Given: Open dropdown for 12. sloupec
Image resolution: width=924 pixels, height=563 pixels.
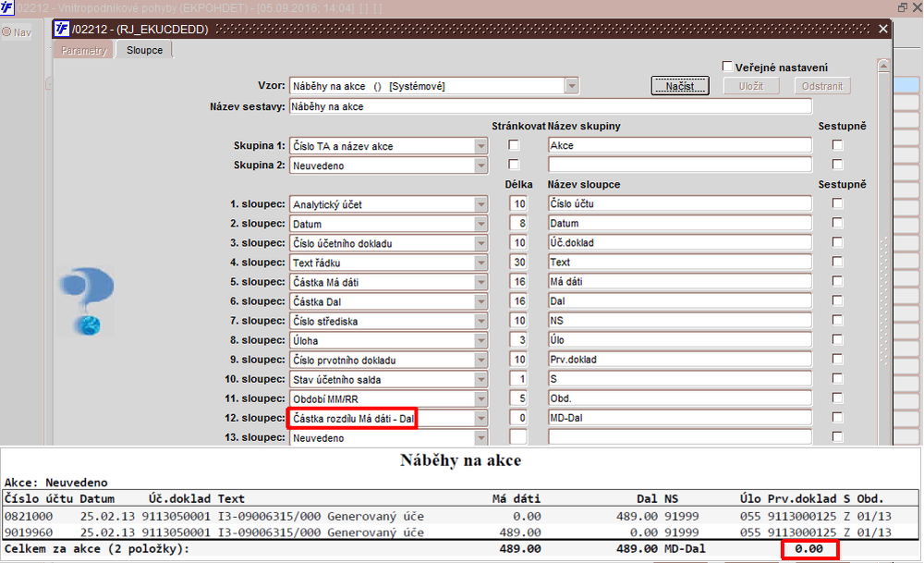Looking at the screenshot, I should (x=480, y=419).
